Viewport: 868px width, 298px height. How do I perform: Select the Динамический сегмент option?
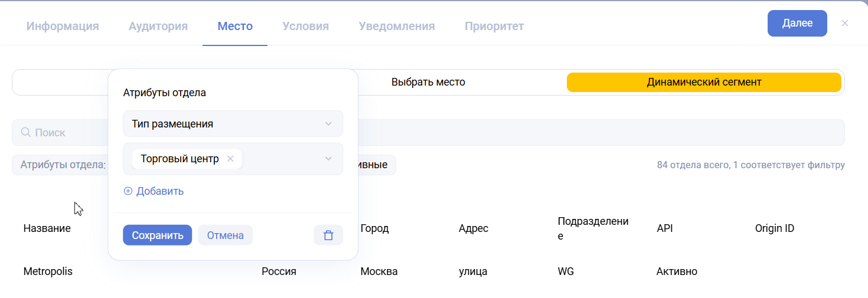tap(704, 82)
